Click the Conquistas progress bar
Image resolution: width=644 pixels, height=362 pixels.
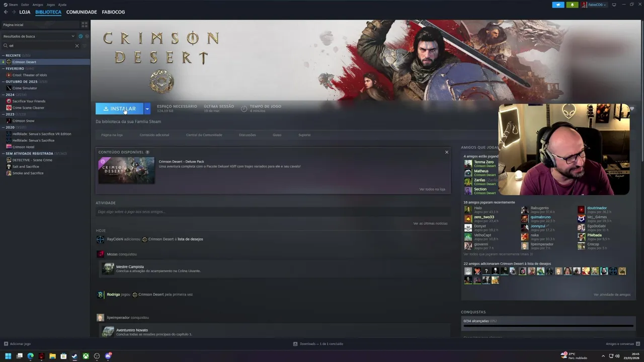click(547, 326)
